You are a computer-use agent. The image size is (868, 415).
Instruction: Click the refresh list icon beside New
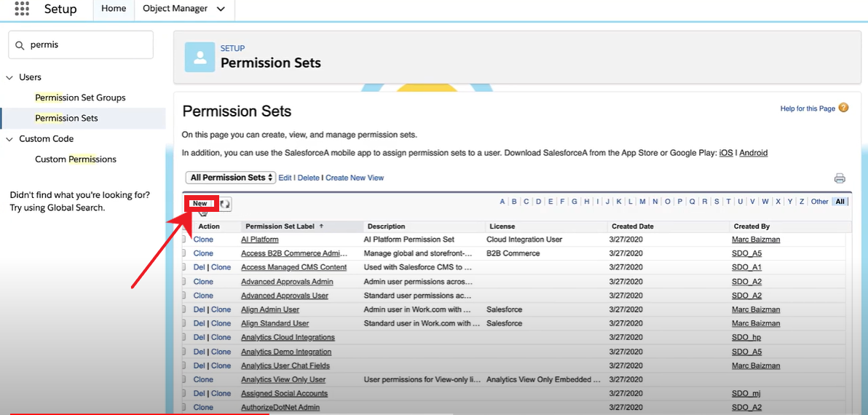[225, 205]
